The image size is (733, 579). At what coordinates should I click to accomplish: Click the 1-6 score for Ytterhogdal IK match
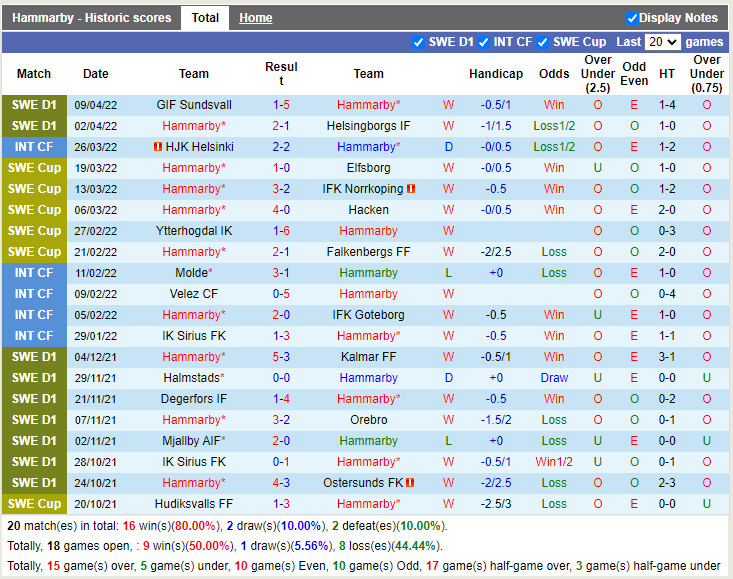coord(281,231)
